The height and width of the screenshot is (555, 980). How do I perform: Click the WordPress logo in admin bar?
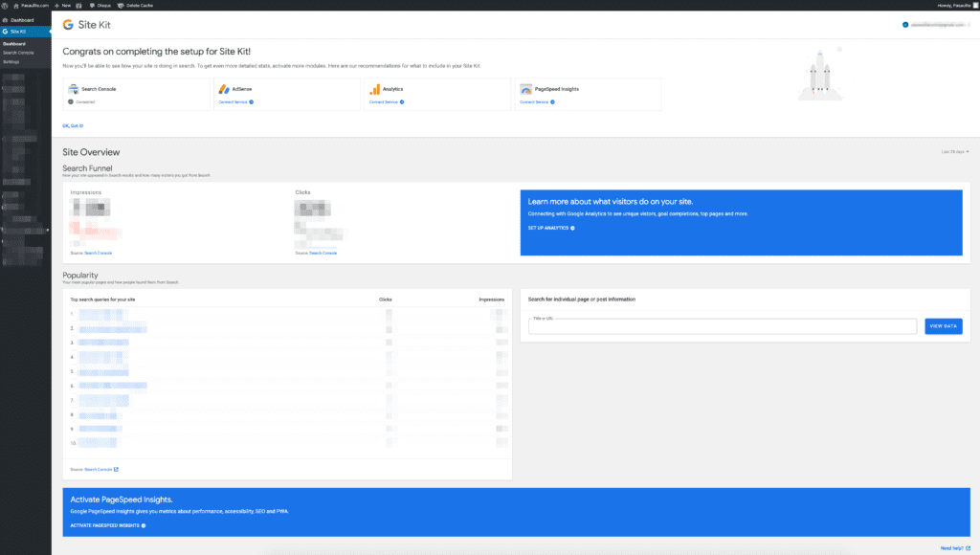point(5,5)
